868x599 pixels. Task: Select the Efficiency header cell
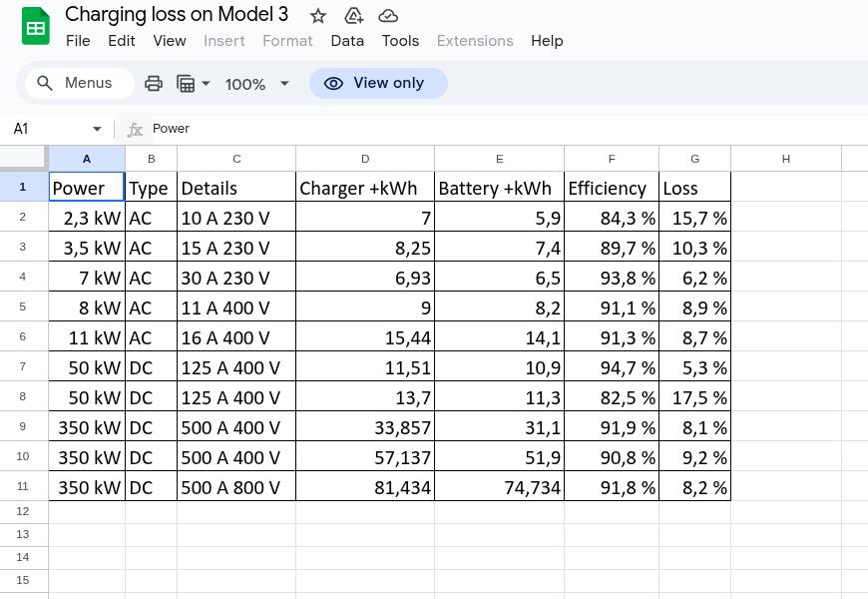point(612,187)
